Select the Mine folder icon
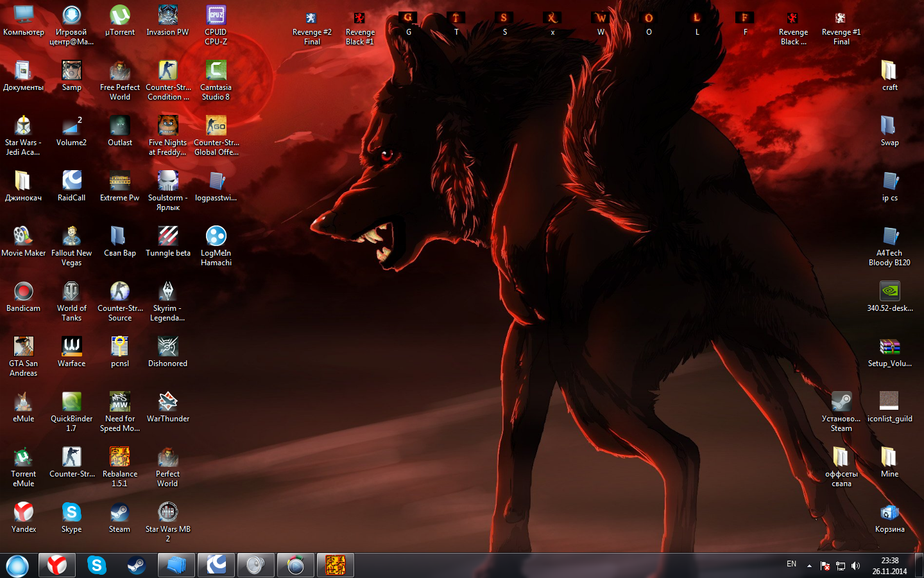 (889, 463)
